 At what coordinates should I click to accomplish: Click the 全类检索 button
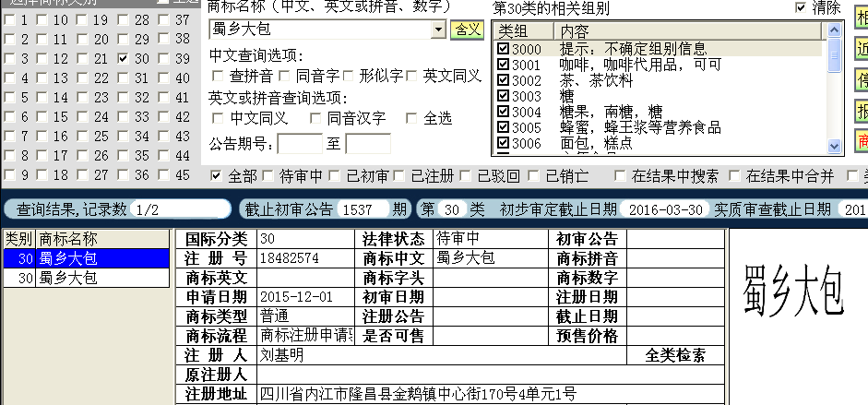[675, 355]
